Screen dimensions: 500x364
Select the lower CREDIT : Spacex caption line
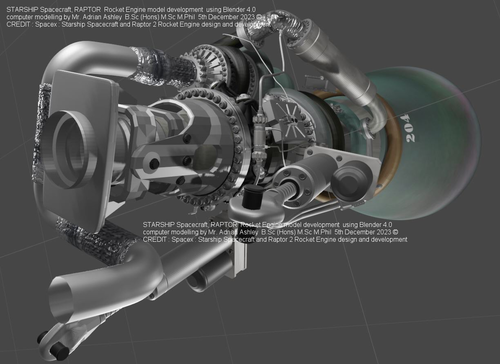point(275,240)
